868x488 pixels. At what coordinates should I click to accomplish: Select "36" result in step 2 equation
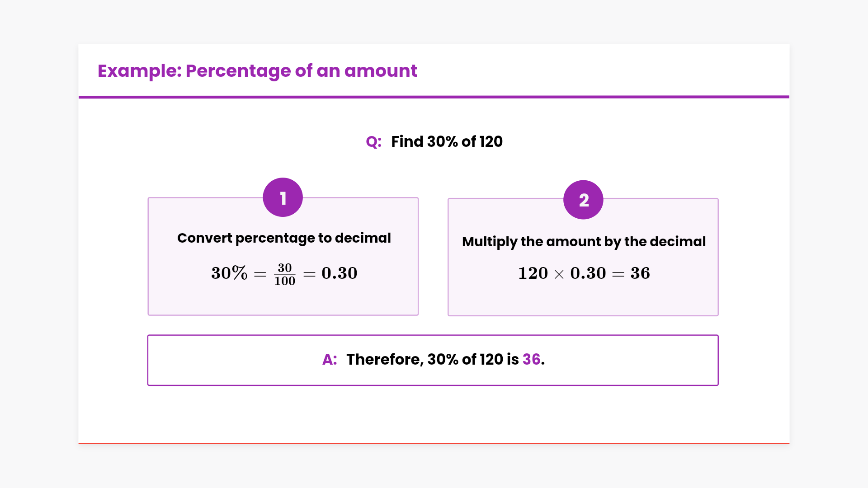[640, 273]
